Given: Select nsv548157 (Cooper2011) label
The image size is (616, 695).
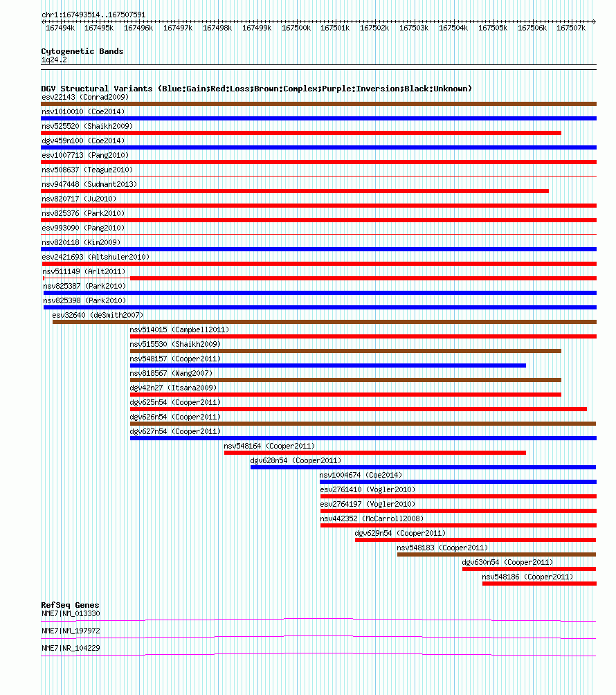Looking at the screenshot, I should (175, 359).
